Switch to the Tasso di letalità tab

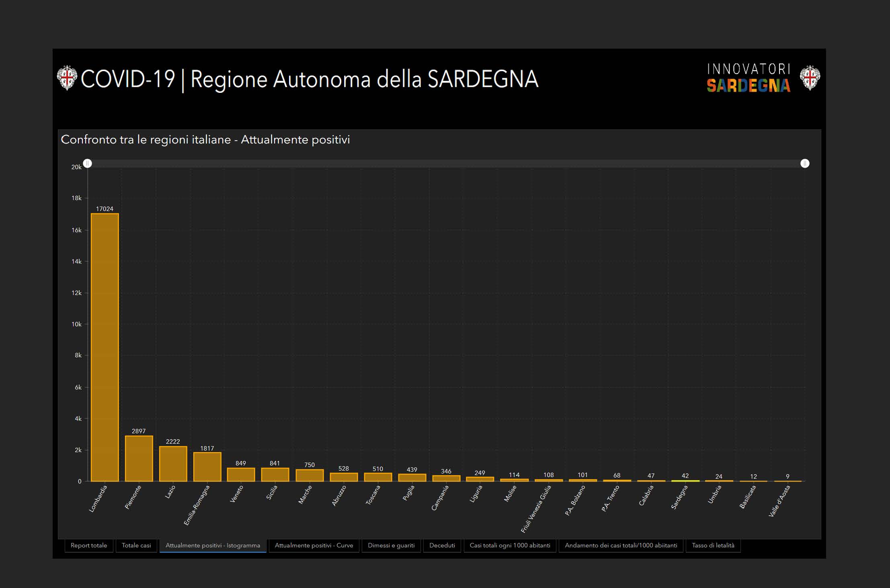tap(713, 545)
